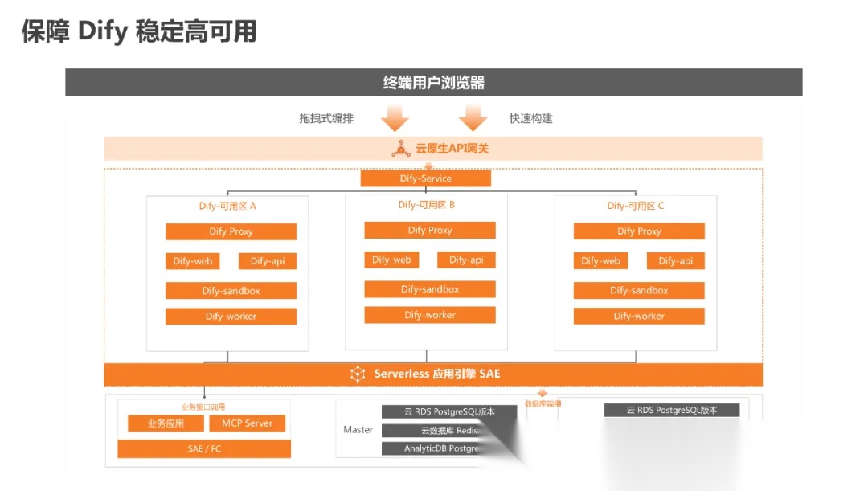
Task: Click Dify-sandbox in zone A
Action: [231, 291]
